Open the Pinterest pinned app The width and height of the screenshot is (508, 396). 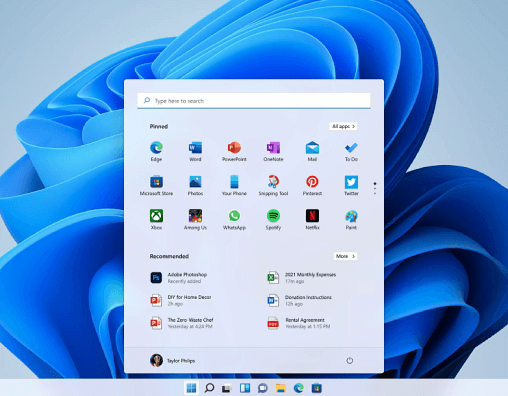click(x=312, y=185)
